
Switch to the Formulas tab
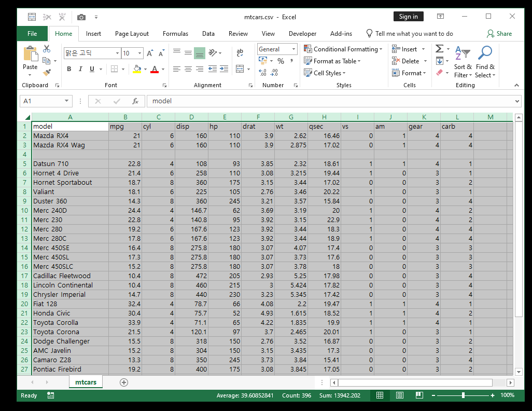[175, 34]
